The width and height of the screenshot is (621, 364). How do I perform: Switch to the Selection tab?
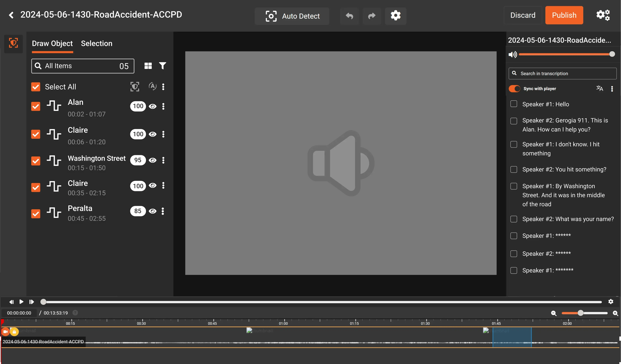point(97,43)
